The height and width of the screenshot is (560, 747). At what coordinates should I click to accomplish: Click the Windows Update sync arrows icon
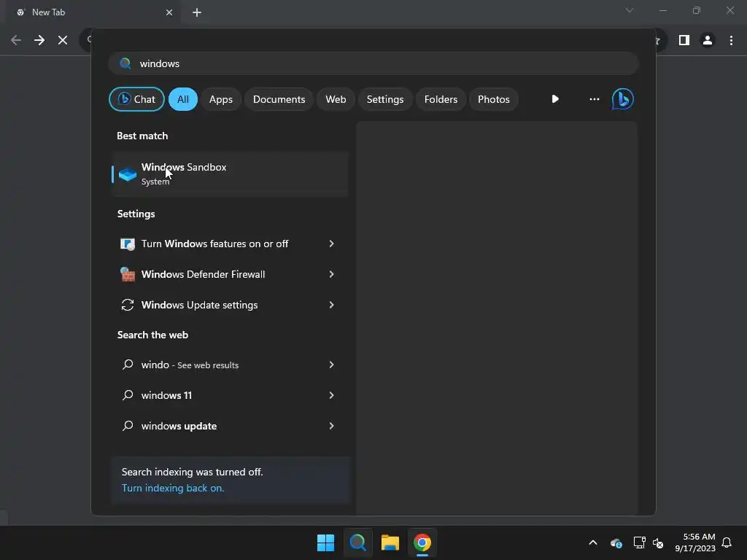[x=127, y=305]
